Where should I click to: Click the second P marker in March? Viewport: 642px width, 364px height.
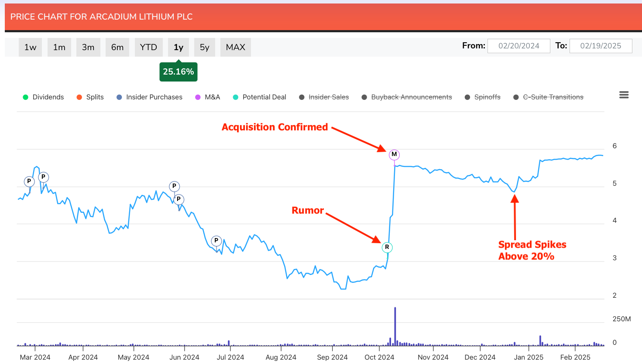[43, 177]
